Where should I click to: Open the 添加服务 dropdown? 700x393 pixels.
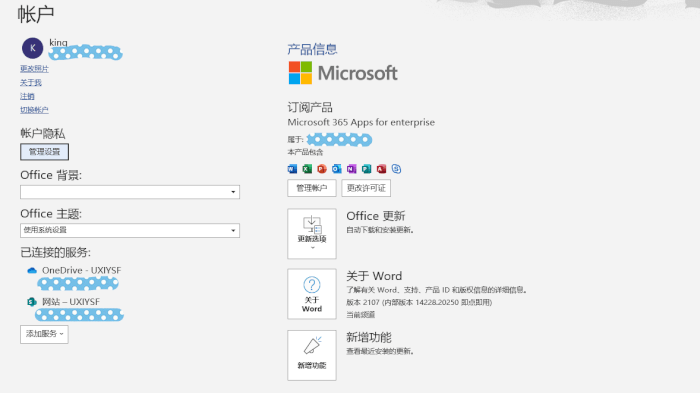[x=44, y=334]
